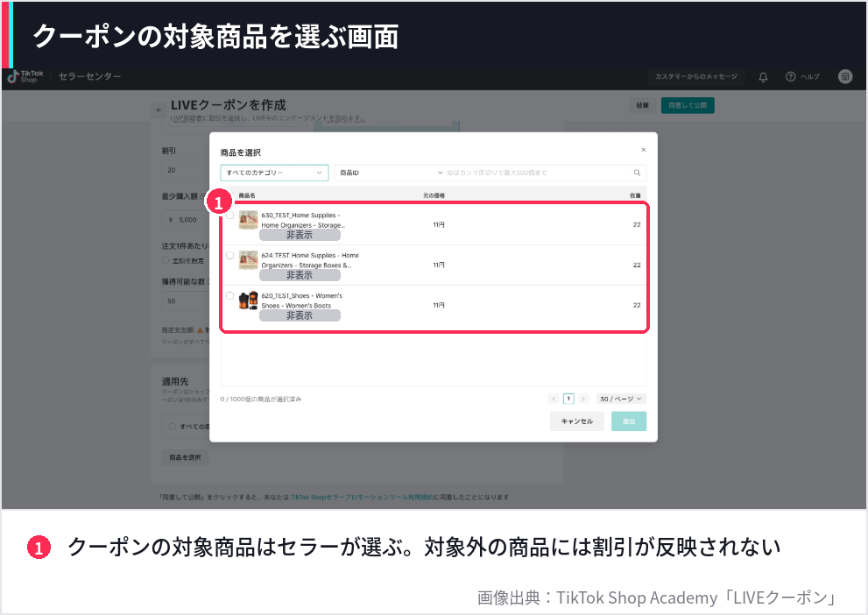Viewport: 868px width, 615px height.
Task: Click the 割引 input showing 20
Action: pos(185,170)
